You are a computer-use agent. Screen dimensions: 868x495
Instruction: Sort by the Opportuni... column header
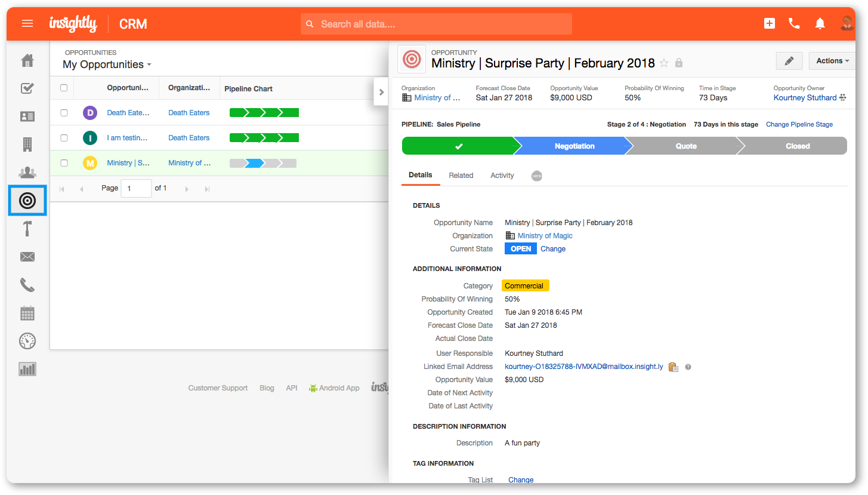point(128,88)
